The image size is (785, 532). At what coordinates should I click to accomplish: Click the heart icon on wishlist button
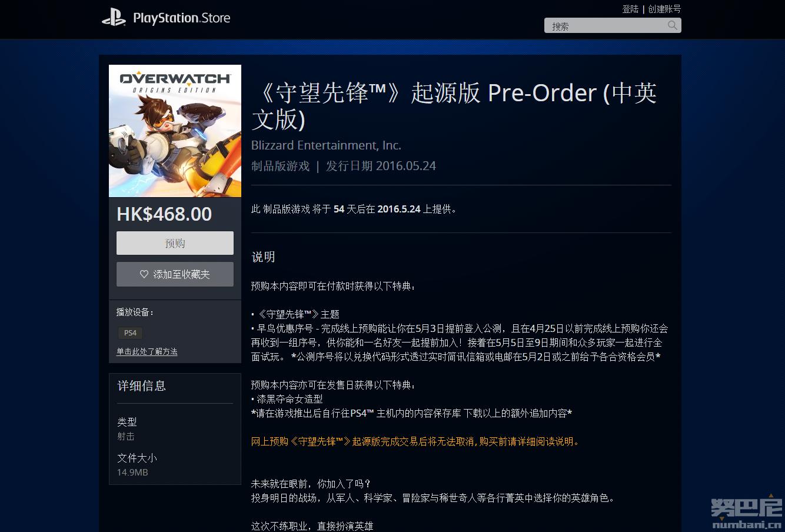(144, 274)
